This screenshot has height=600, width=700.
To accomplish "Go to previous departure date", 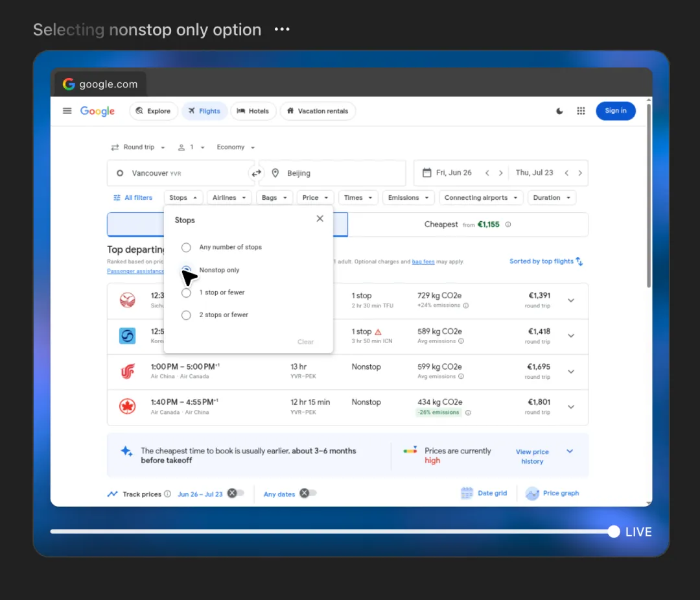I will coord(487,173).
